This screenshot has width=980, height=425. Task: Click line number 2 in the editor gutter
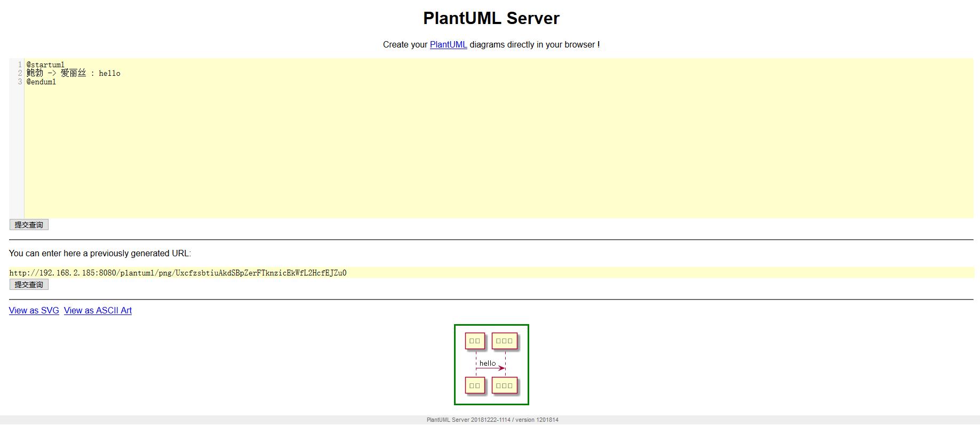[20, 73]
